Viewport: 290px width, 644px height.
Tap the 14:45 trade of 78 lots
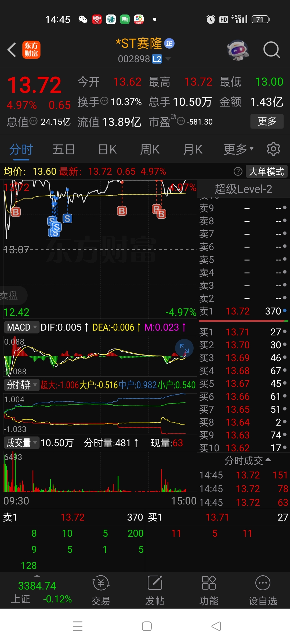click(243, 489)
